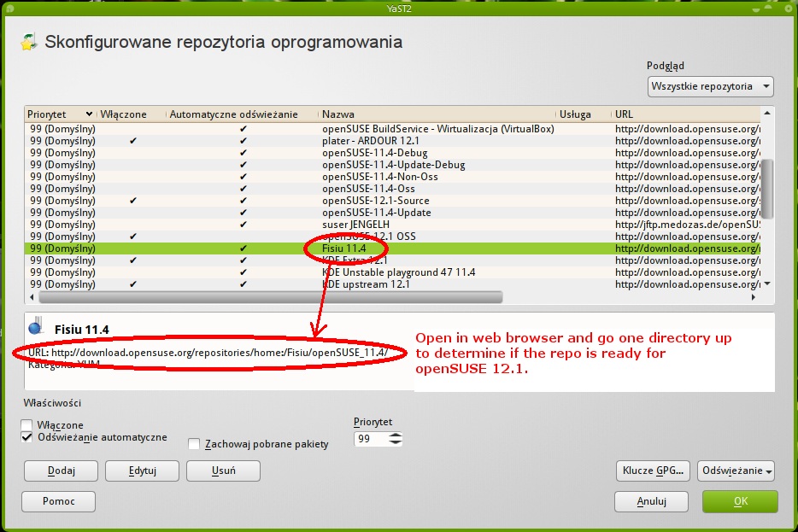This screenshot has height=532, width=798.
Task: Click the jftp.medozas.de URL cell
Action: 687,225
